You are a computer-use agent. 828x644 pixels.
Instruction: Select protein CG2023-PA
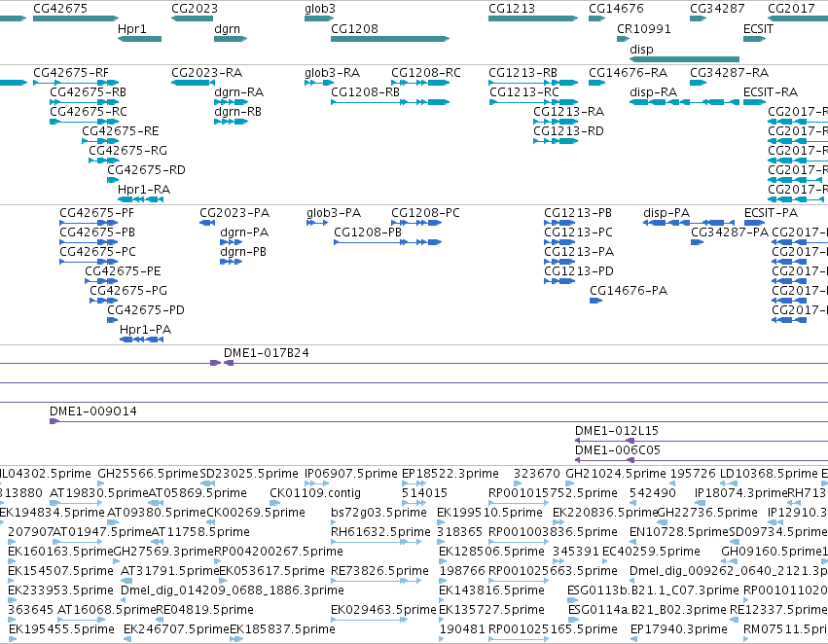point(207,223)
